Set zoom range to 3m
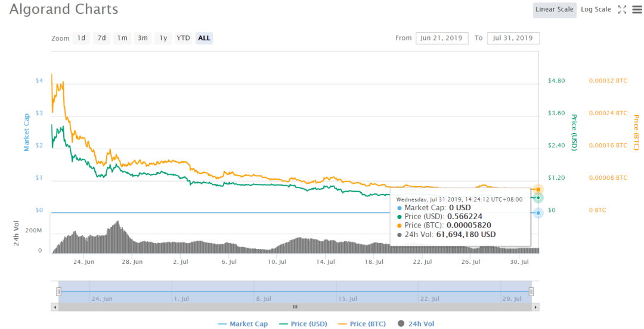This screenshot has height=329, width=644. point(143,38)
